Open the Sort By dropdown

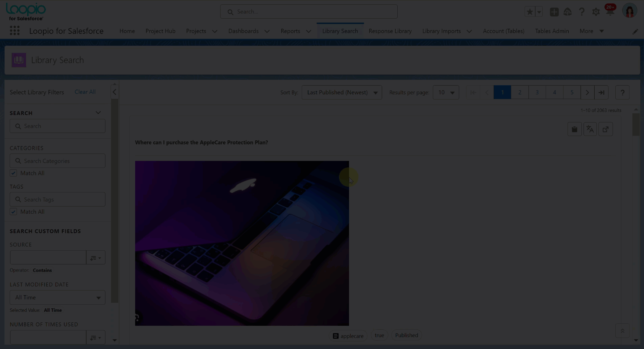coord(342,92)
